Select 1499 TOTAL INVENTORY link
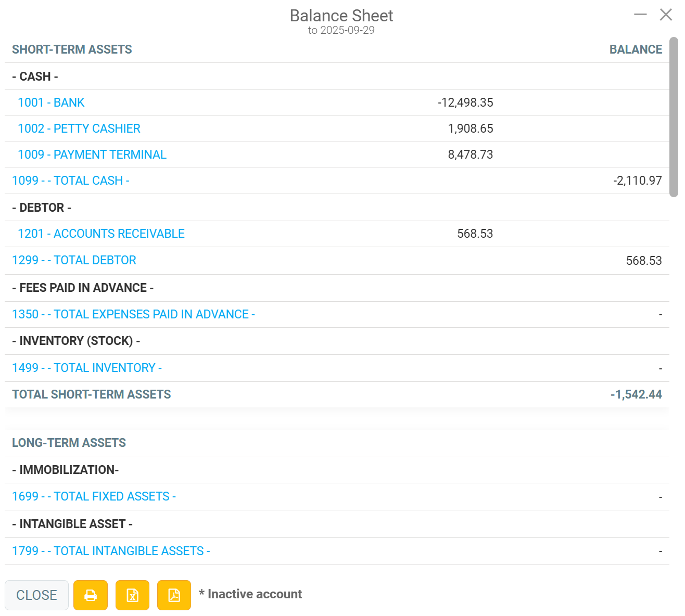This screenshot has height=616, width=685. [x=87, y=368]
